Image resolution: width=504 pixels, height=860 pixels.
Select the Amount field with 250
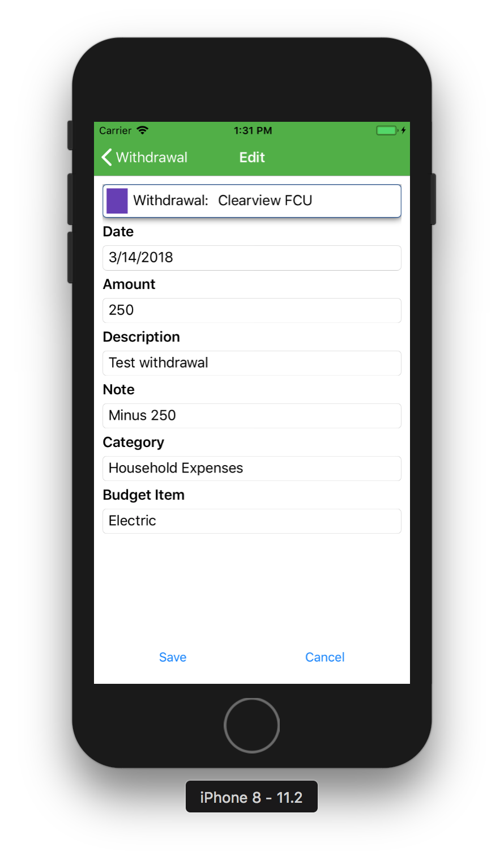pyautogui.click(x=252, y=310)
